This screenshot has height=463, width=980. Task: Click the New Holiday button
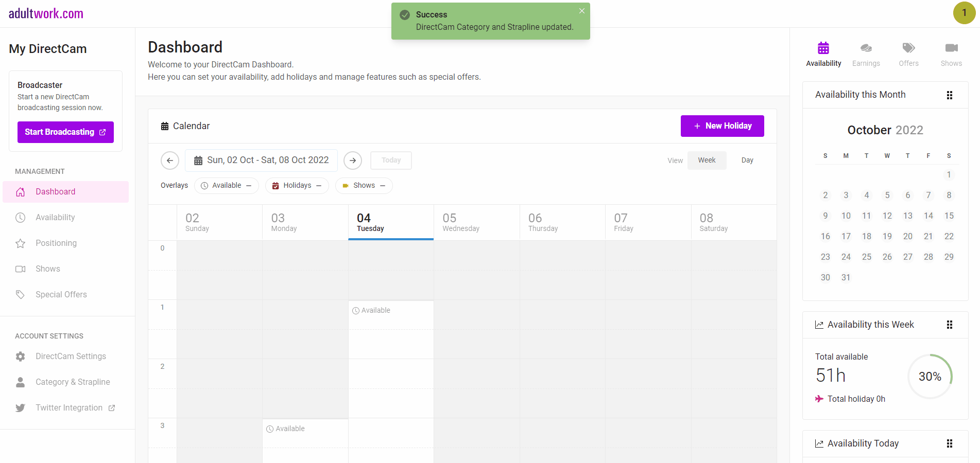[x=722, y=126]
